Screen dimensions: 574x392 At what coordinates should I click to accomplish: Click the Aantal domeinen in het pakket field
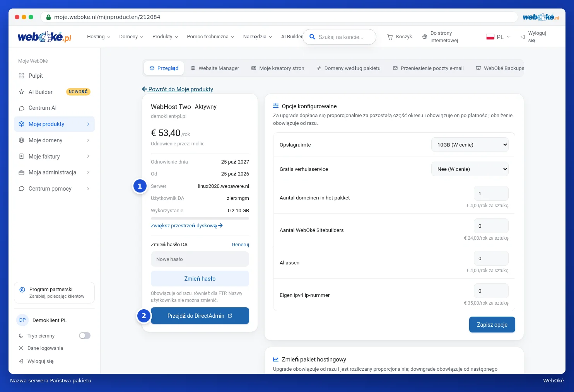coord(491,193)
